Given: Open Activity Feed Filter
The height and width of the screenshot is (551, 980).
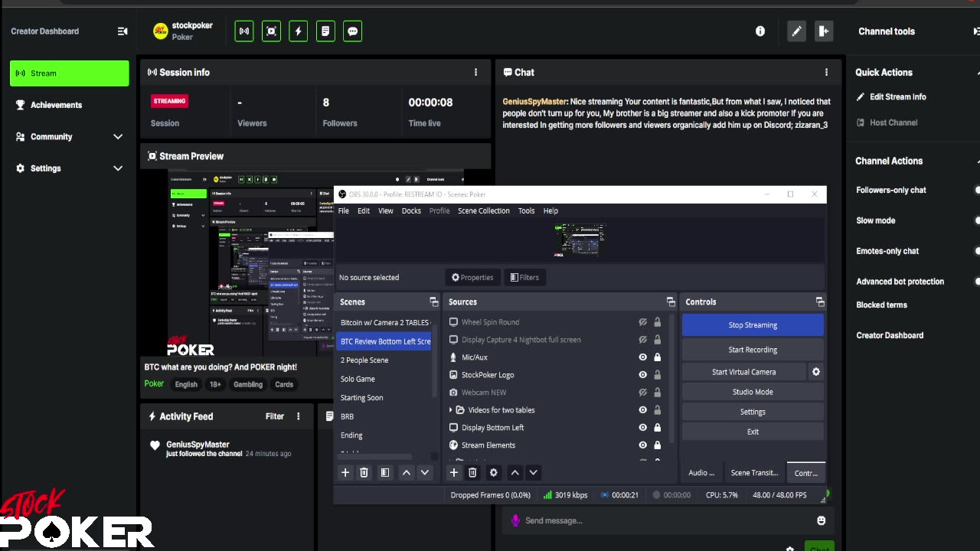Looking at the screenshot, I should pyautogui.click(x=274, y=416).
